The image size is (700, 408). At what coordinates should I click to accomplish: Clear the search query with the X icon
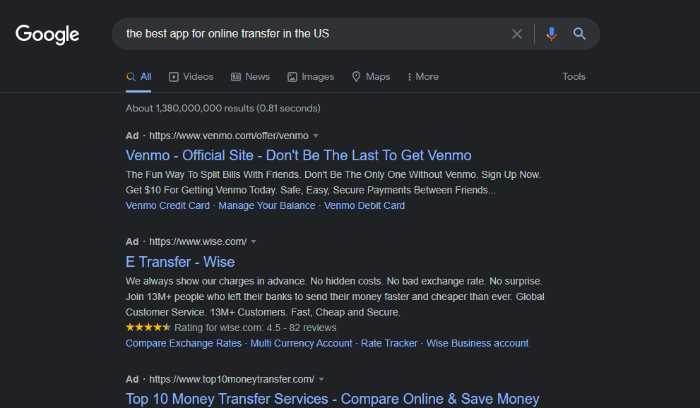(x=517, y=34)
